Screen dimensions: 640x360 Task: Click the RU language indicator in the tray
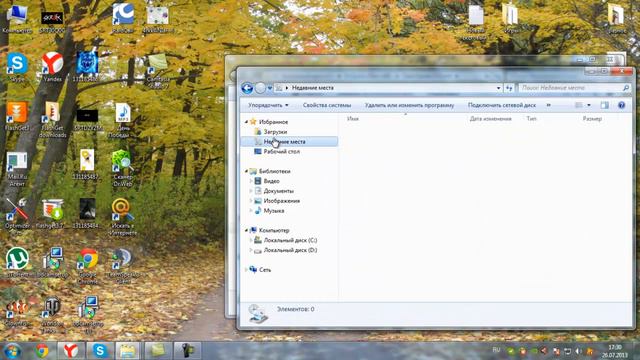coord(496,350)
